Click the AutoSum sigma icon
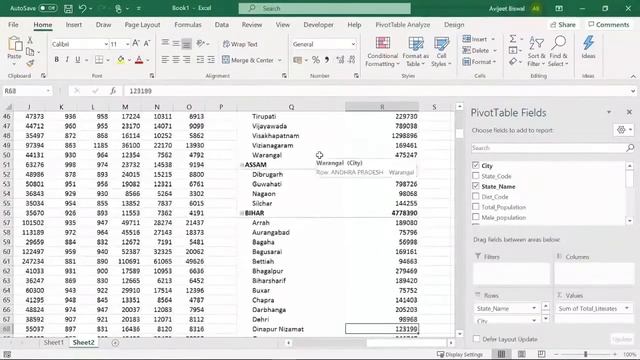The image size is (640, 360). (x=513, y=39)
